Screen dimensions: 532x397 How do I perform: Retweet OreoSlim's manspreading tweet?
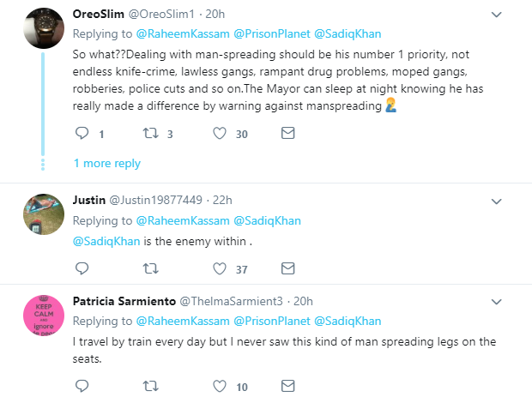click(x=151, y=133)
